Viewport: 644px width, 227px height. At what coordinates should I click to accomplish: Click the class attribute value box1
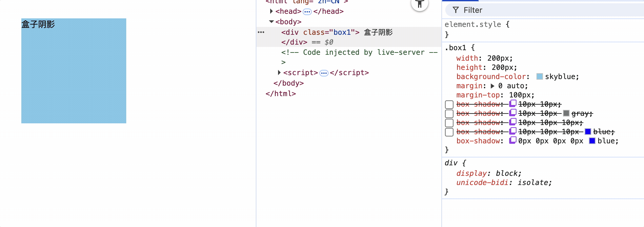[x=342, y=32]
